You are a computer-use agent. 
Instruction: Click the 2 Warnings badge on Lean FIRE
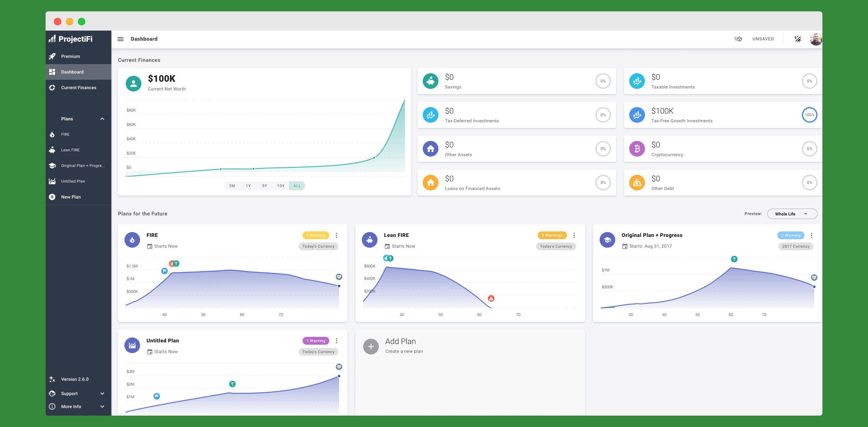pyautogui.click(x=552, y=235)
